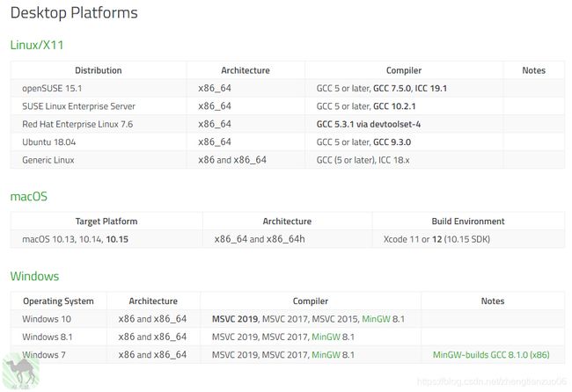Image resolution: width=572 pixels, height=392 pixels.
Task: Click the Windows section heading
Action: [34, 276]
